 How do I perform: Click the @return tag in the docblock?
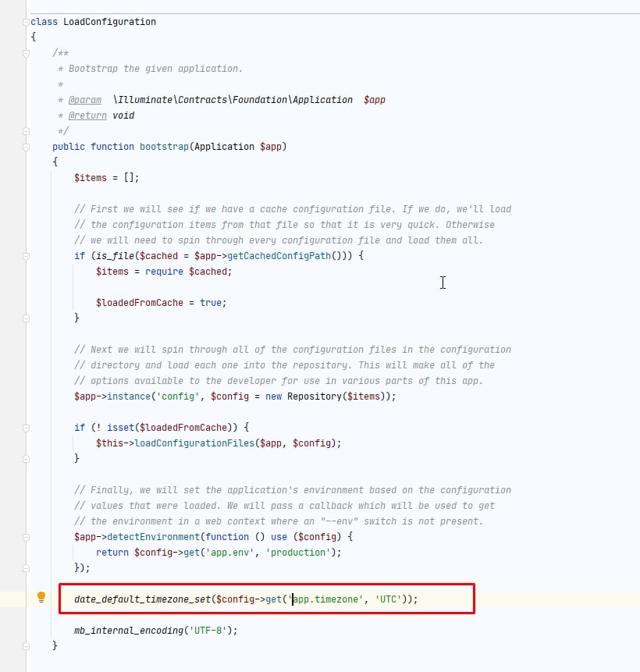(x=87, y=116)
